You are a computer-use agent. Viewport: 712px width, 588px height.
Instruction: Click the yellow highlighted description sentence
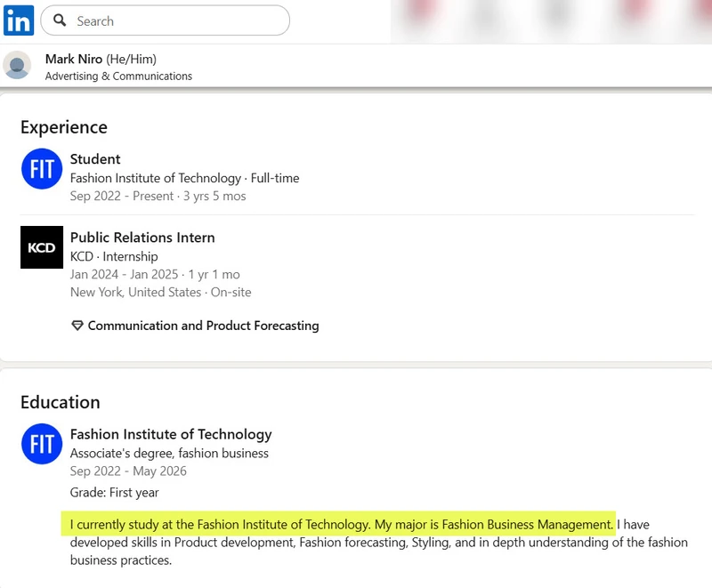pyautogui.click(x=338, y=524)
